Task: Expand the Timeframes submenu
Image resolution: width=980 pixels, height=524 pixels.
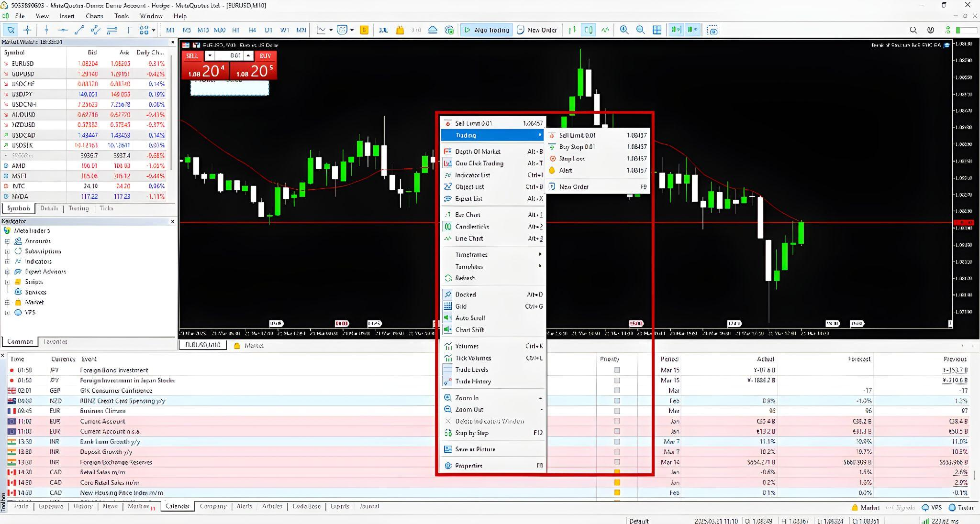Action: point(493,255)
